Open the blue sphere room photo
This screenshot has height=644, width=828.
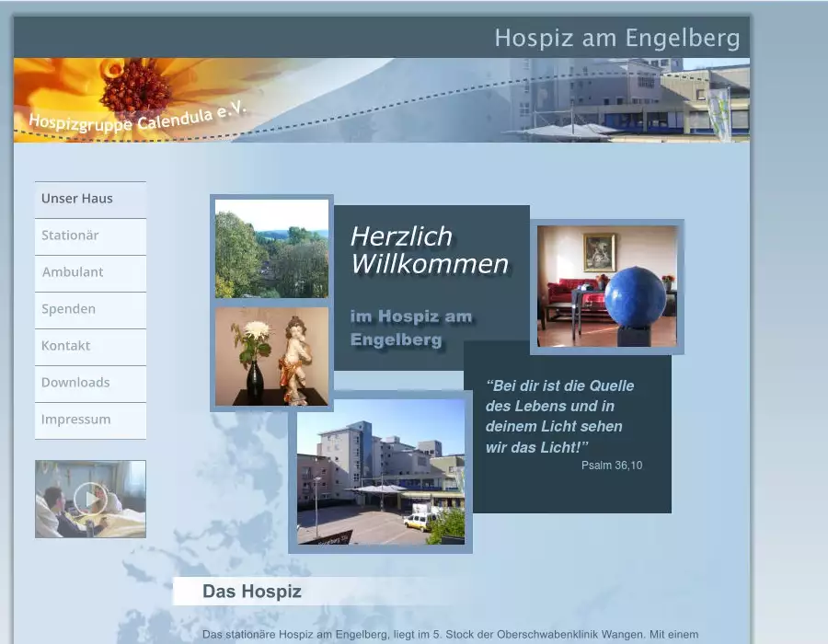point(607,286)
